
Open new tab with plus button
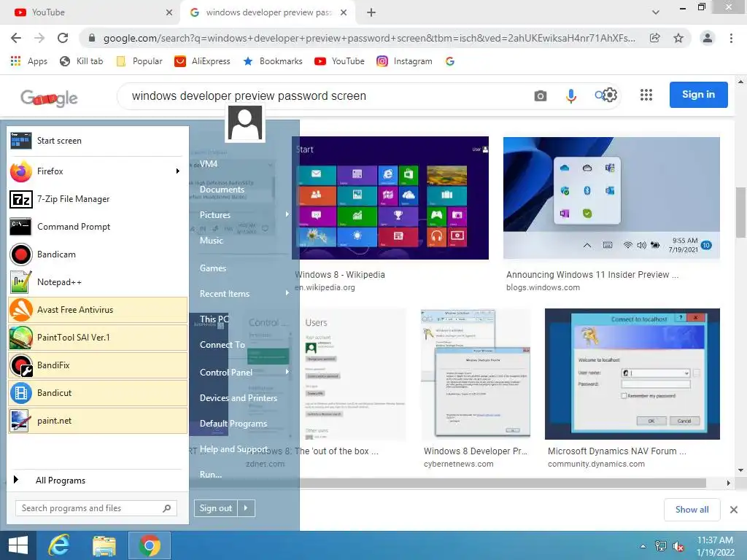pos(371,12)
